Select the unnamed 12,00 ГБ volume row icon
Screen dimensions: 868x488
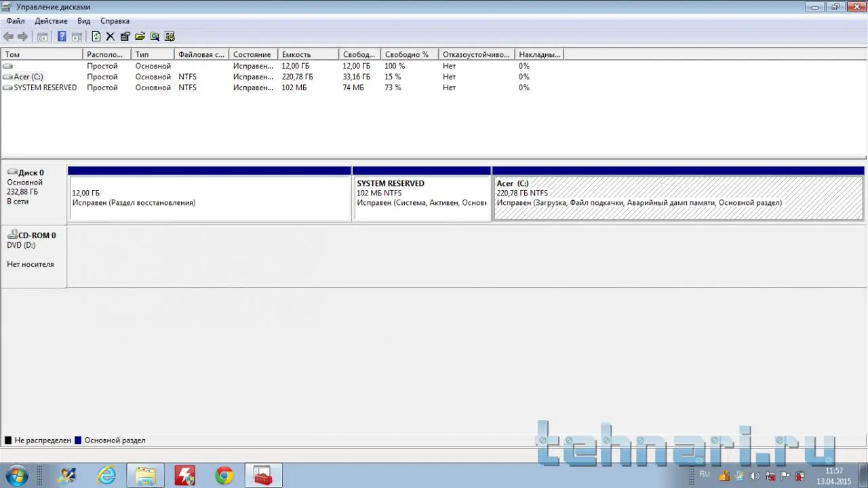7,66
